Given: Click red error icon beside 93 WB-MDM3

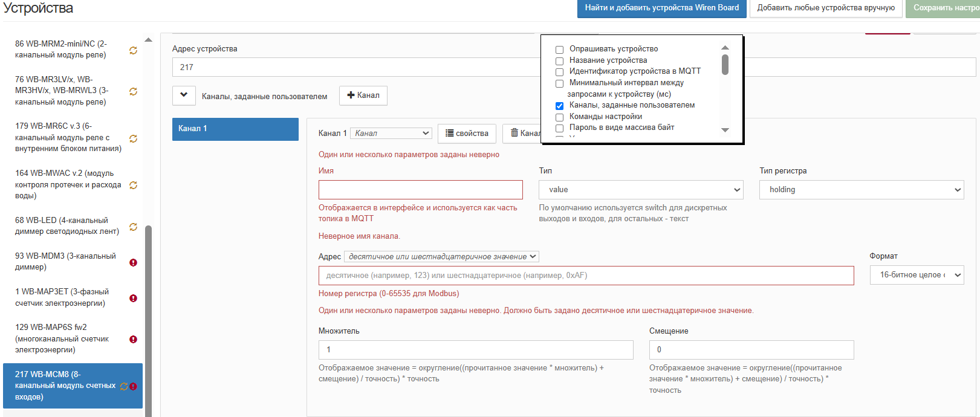Looking at the screenshot, I should pos(133,263).
